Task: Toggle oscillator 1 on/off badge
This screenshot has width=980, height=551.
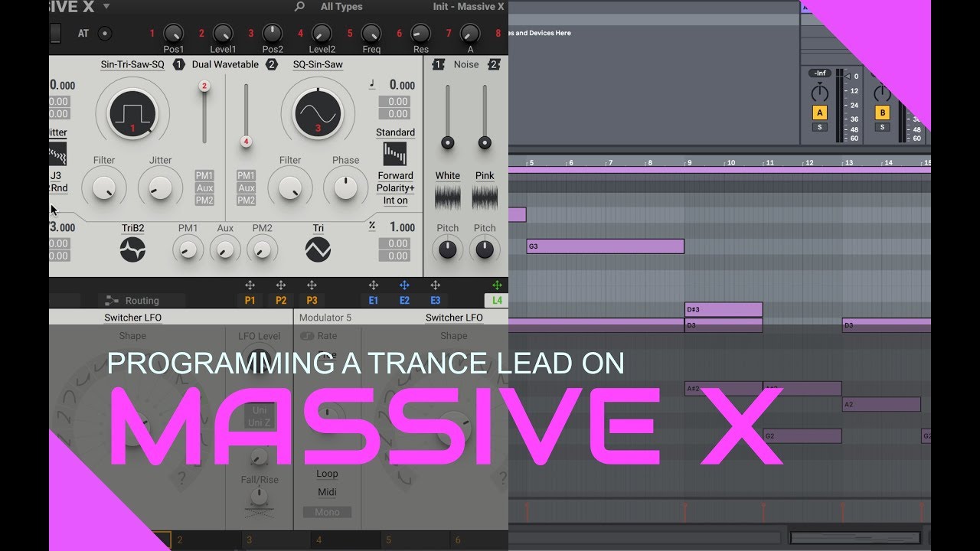Action: click(x=178, y=65)
